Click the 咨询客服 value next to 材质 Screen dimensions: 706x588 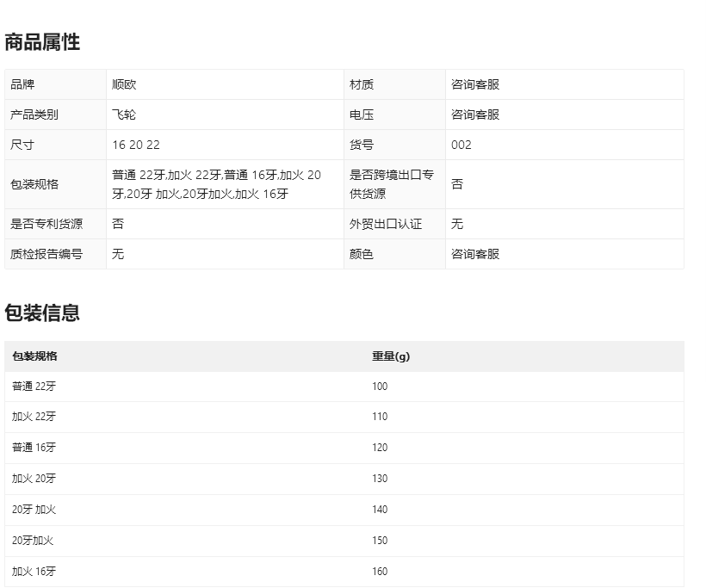click(475, 84)
